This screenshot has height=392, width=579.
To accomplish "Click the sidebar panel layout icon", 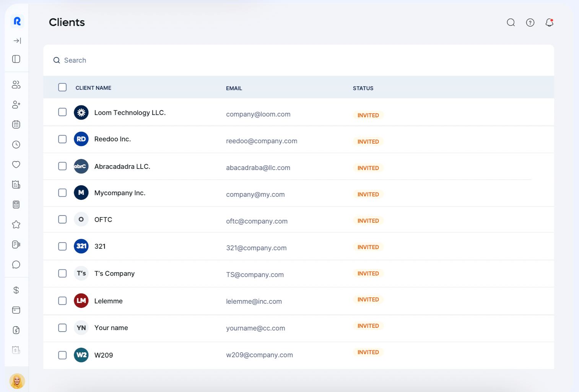I will pyautogui.click(x=16, y=59).
